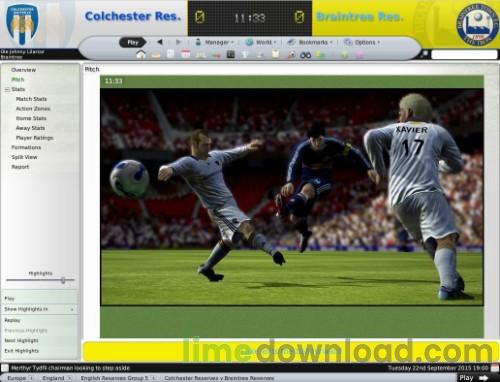The height and width of the screenshot is (382, 500).
Task: Open the notebook icon in toolbar
Action: [170, 54]
